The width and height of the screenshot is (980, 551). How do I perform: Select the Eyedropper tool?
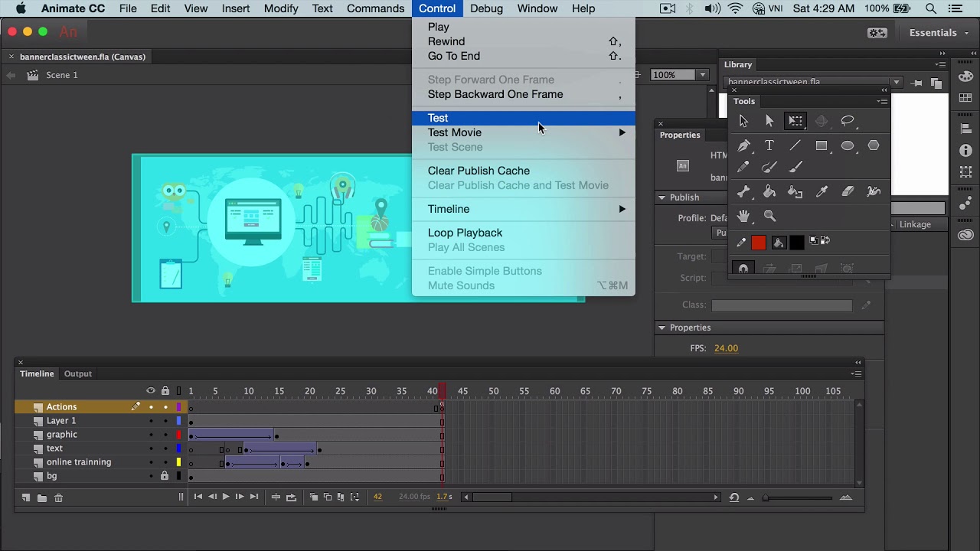click(822, 192)
